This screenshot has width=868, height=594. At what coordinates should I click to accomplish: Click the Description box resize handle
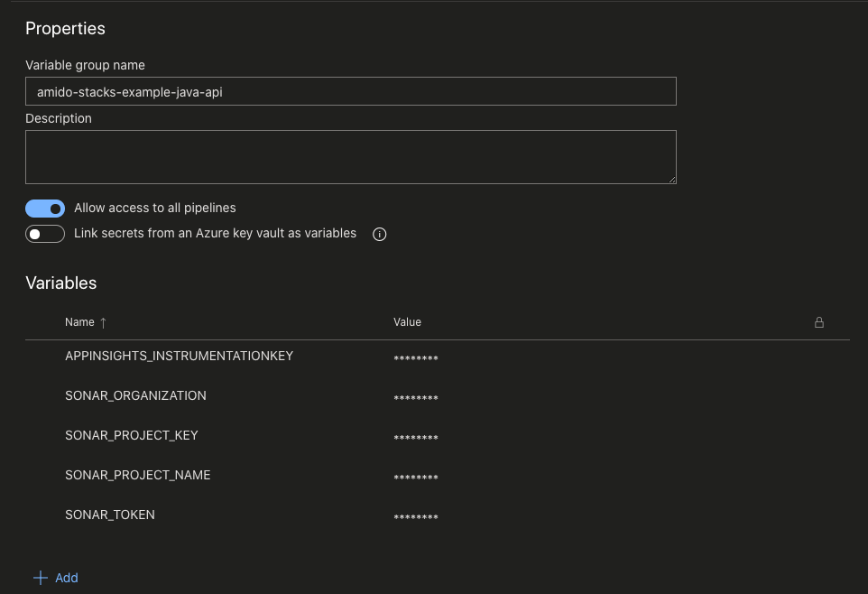pos(672,180)
